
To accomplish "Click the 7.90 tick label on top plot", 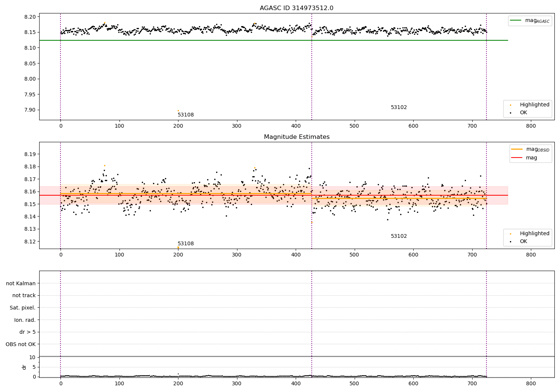I will point(31,110).
